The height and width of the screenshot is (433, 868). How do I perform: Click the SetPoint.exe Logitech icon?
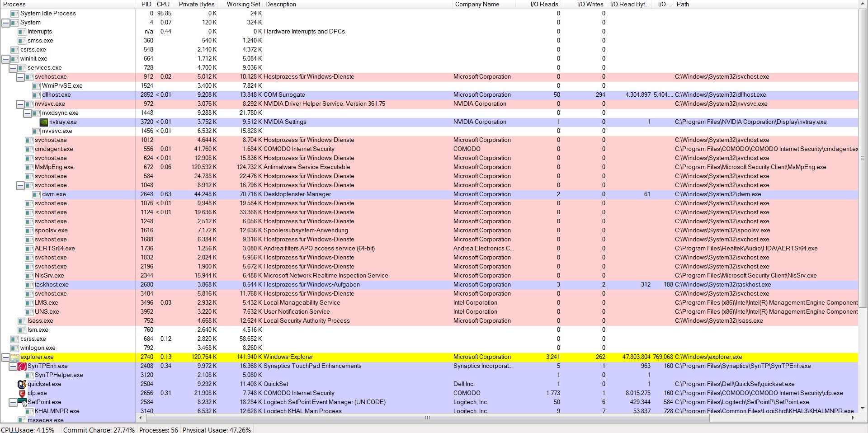(22, 402)
